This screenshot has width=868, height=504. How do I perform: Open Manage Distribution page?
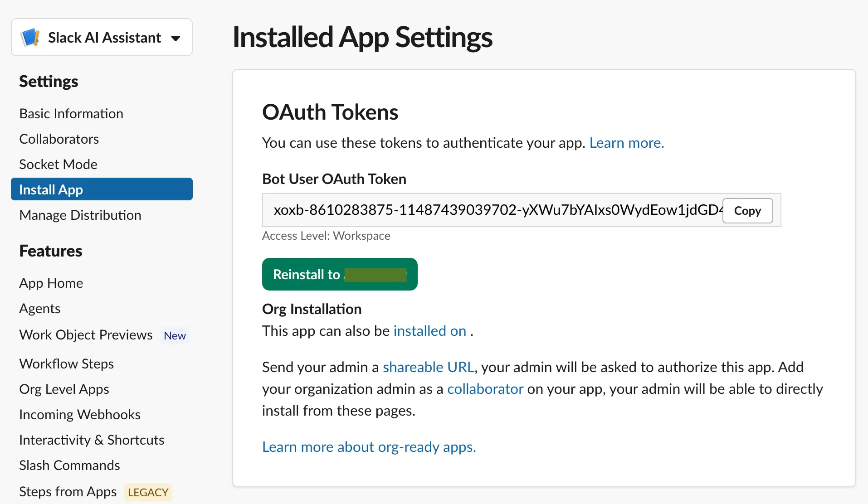pyautogui.click(x=80, y=215)
